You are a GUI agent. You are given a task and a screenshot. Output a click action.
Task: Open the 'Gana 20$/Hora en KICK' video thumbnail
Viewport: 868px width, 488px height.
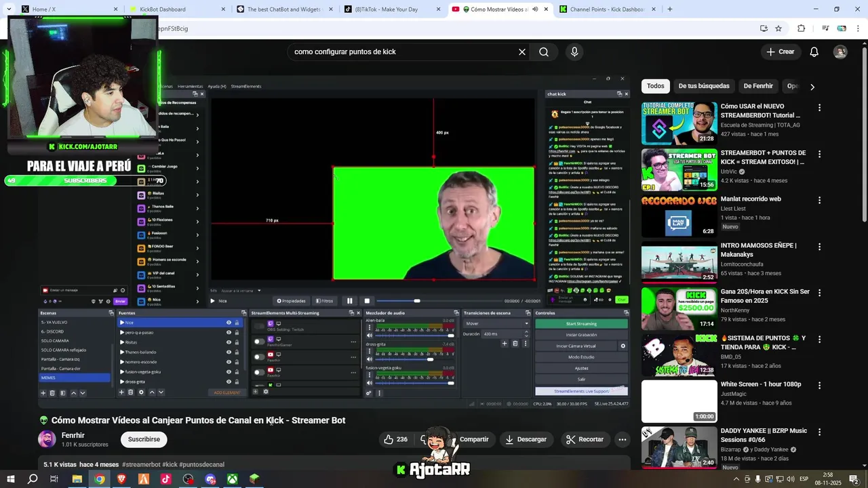coord(679,308)
